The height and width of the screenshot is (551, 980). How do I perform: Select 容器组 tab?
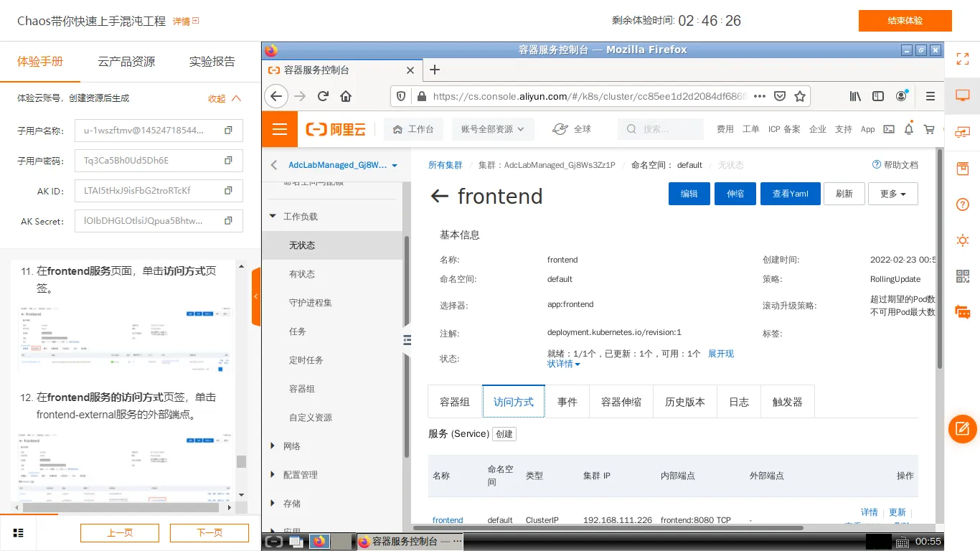coord(455,402)
